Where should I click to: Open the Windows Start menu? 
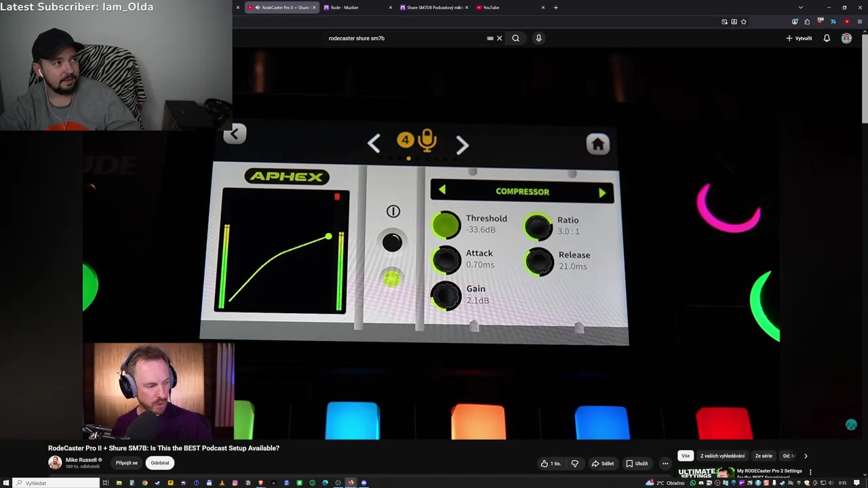click(7, 483)
